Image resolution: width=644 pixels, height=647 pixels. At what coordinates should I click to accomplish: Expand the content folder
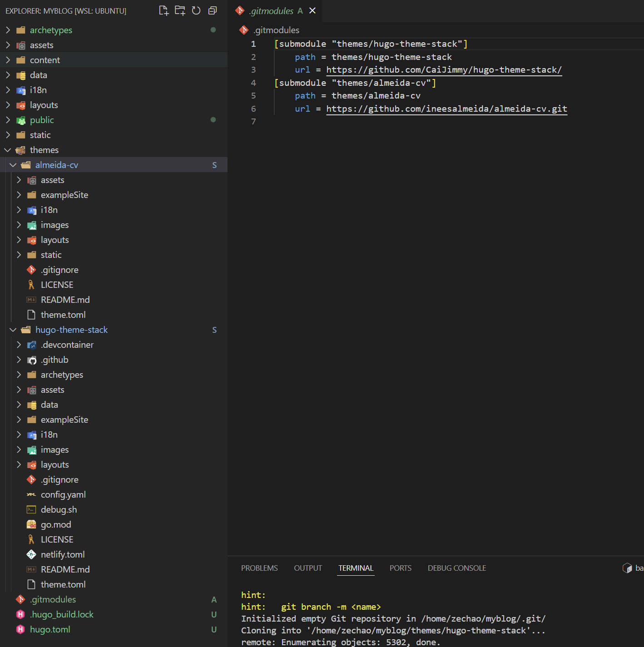point(8,60)
